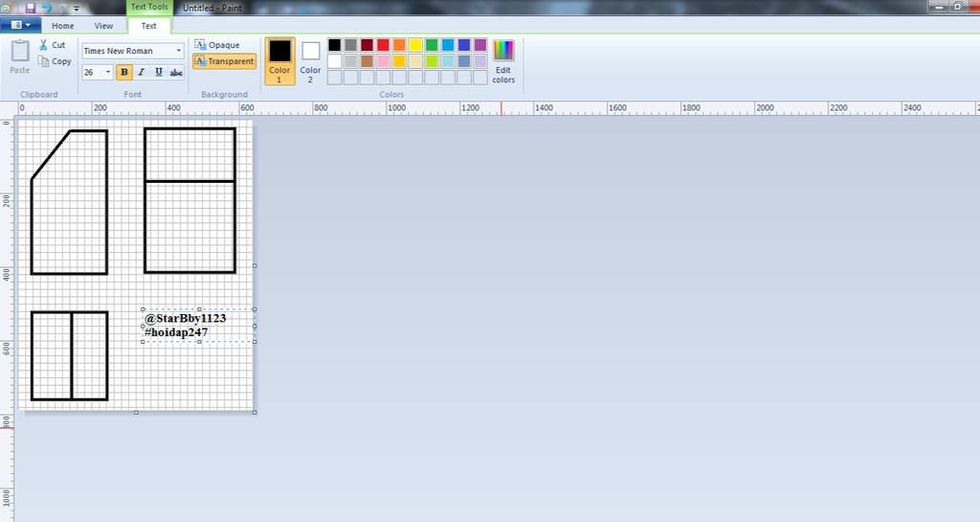The width and height of the screenshot is (980, 522).
Task: Toggle Bold formatting
Action: coord(124,73)
